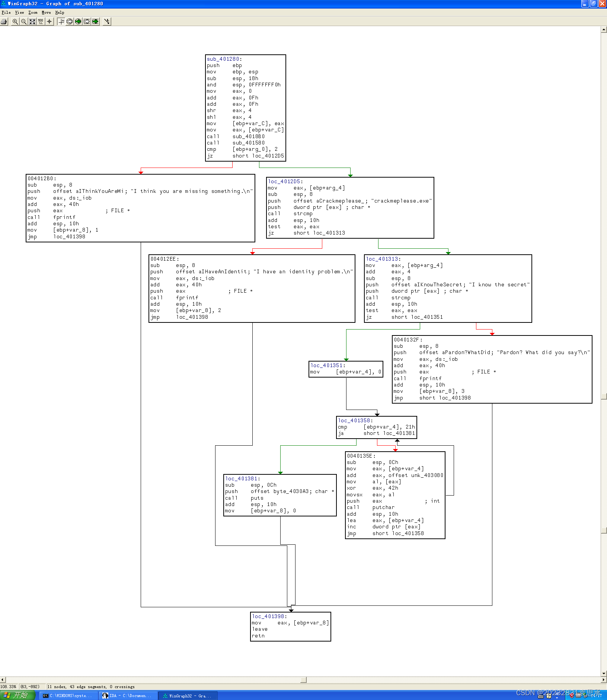Click the origin crosshair icon
Image resolution: width=607 pixels, height=700 pixels.
(x=49, y=22)
